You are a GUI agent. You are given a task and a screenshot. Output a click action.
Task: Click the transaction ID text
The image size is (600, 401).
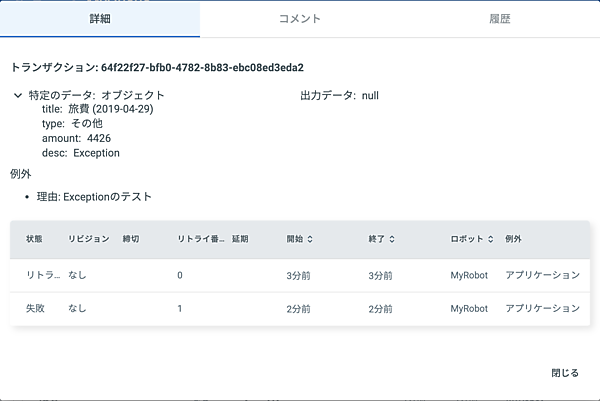[x=202, y=68]
